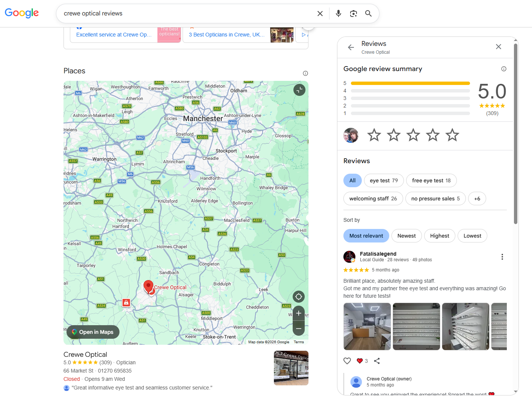Image resolution: width=532 pixels, height=397 pixels.
Task: Open third review photo of frames display
Action: point(465,326)
